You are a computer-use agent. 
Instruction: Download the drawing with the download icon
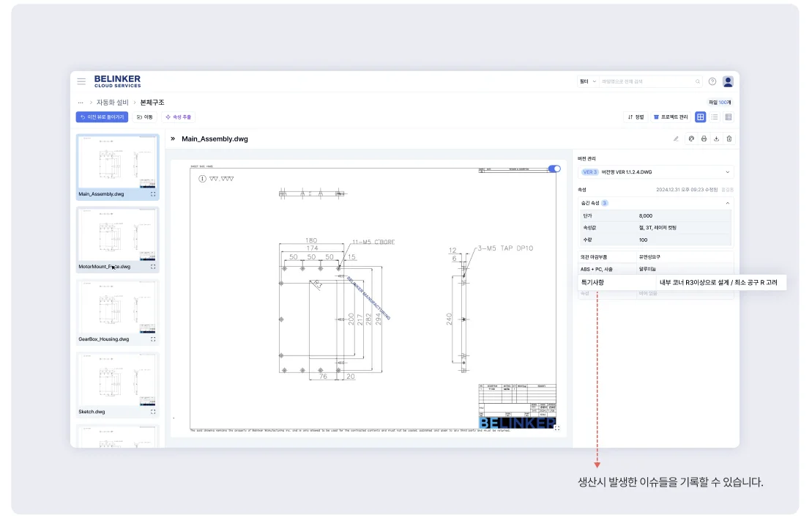(716, 138)
